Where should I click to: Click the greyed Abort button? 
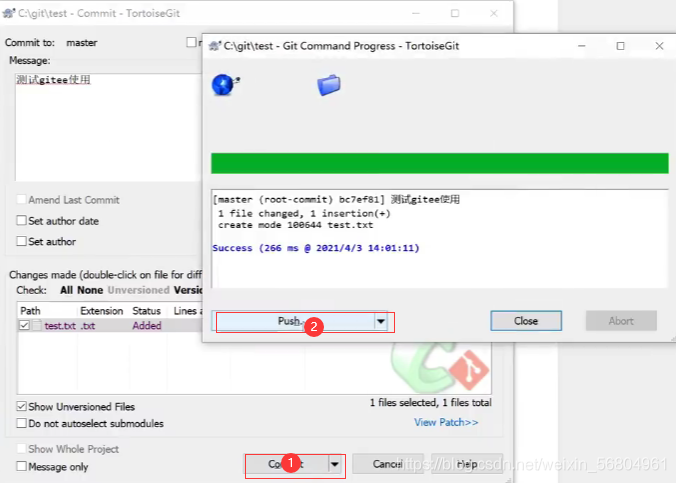621,321
